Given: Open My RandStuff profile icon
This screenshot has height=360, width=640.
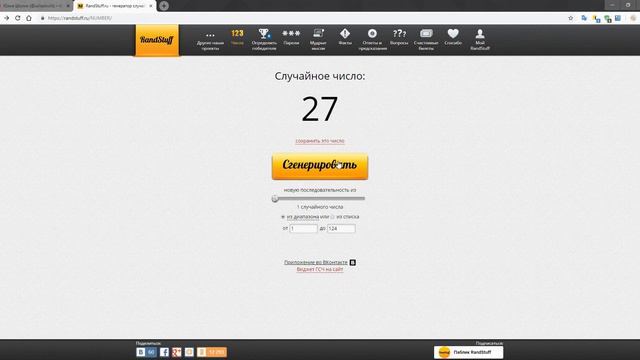Looking at the screenshot, I should coord(480,33).
